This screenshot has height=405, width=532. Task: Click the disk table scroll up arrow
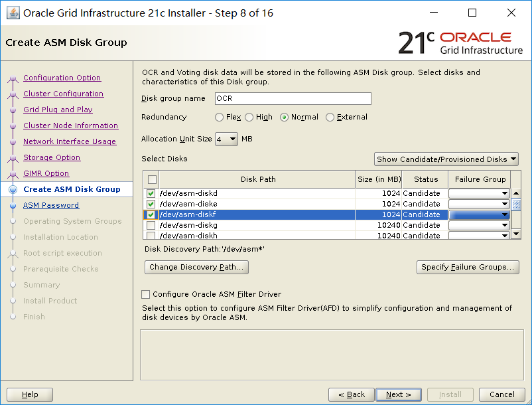pyautogui.click(x=516, y=193)
